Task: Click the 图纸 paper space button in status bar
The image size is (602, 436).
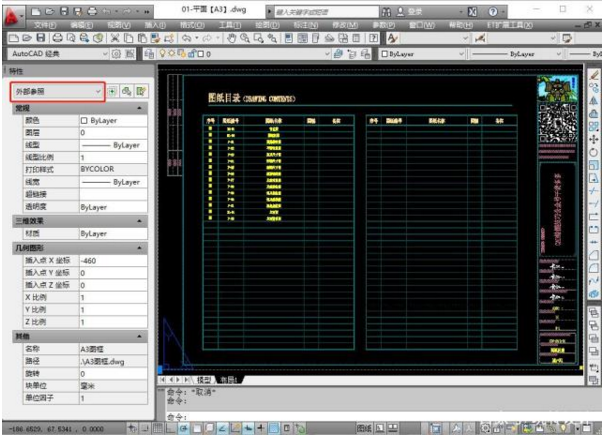Action: [364, 428]
